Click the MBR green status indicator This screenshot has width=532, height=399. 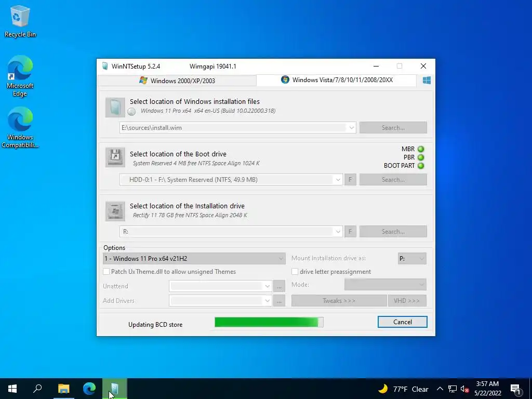pos(421,149)
